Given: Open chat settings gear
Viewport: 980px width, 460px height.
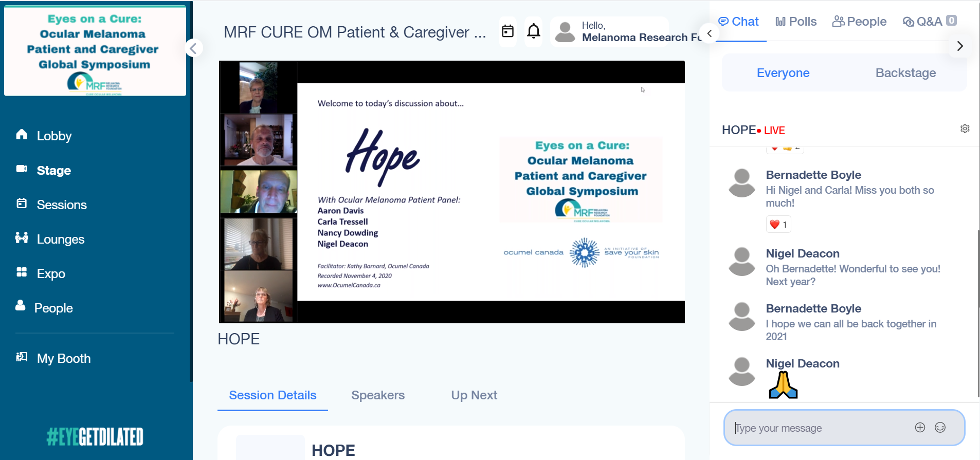Looking at the screenshot, I should (965, 128).
